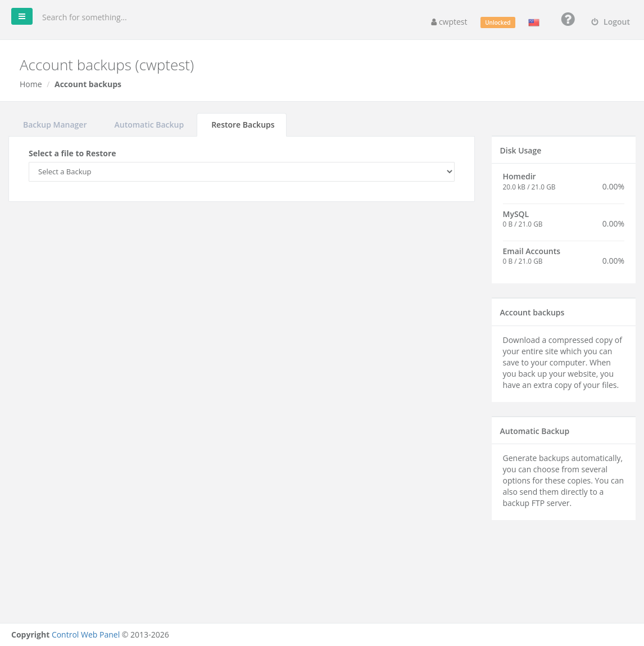Viewport: 644px width, 646px height.
Task: Click the cwptest user account link
Action: 449,22
